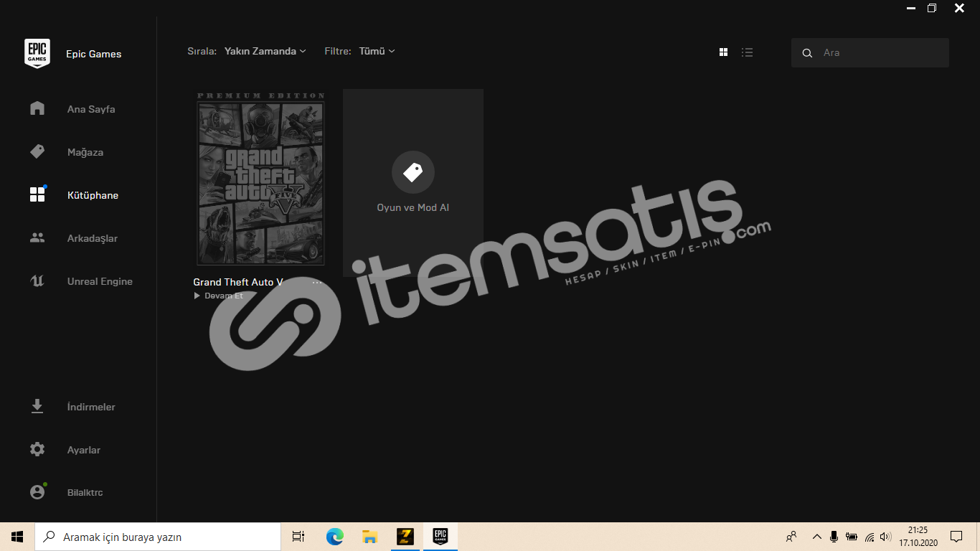Click the Devam Et text
Image resolution: width=980 pixels, height=551 pixels.
(224, 296)
